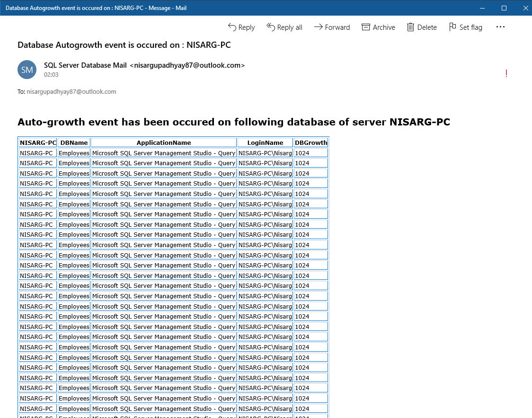This screenshot has height=418, width=532.
Task: Click the LoginName column header
Action: pyautogui.click(x=265, y=143)
